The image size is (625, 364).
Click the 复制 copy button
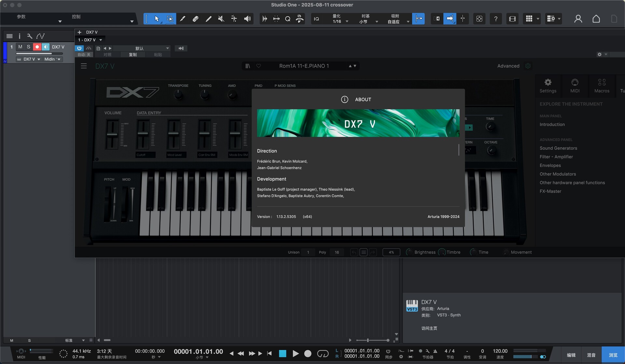point(133,55)
